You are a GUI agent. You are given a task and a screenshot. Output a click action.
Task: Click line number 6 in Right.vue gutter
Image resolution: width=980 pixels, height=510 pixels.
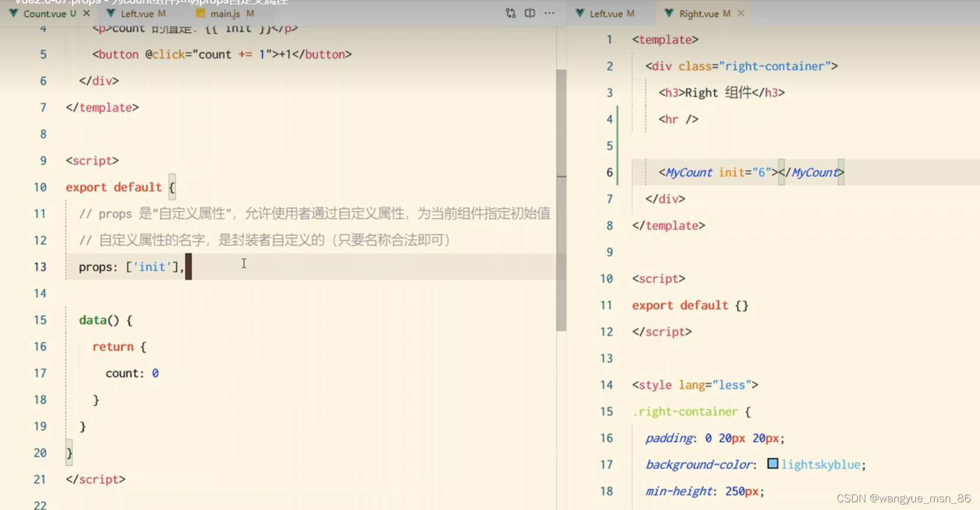tap(609, 172)
